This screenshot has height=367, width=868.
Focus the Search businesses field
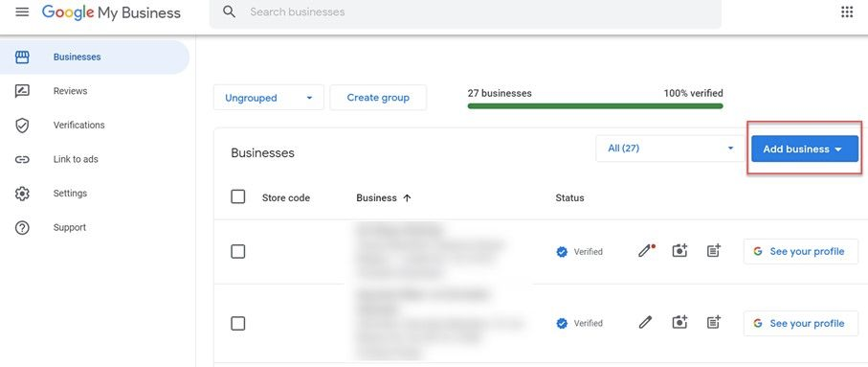[465, 11]
